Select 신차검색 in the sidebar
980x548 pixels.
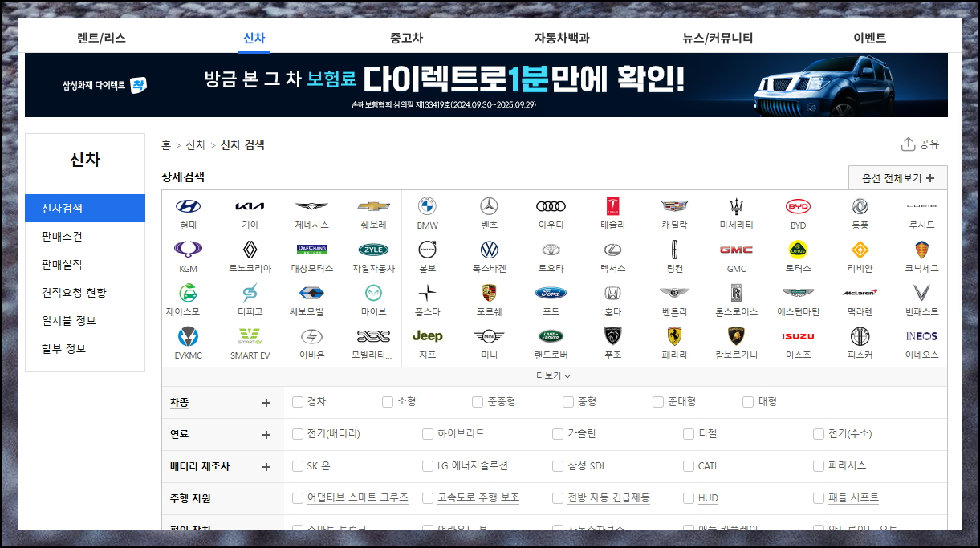85,208
